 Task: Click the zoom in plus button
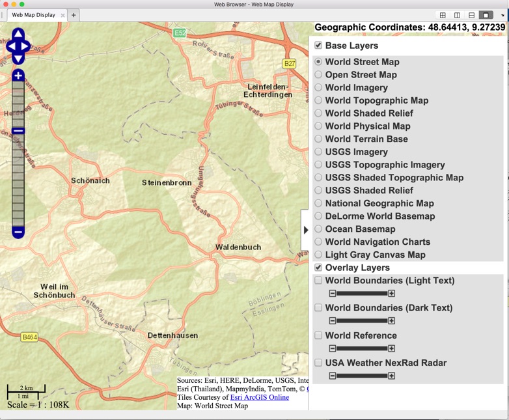click(x=18, y=76)
